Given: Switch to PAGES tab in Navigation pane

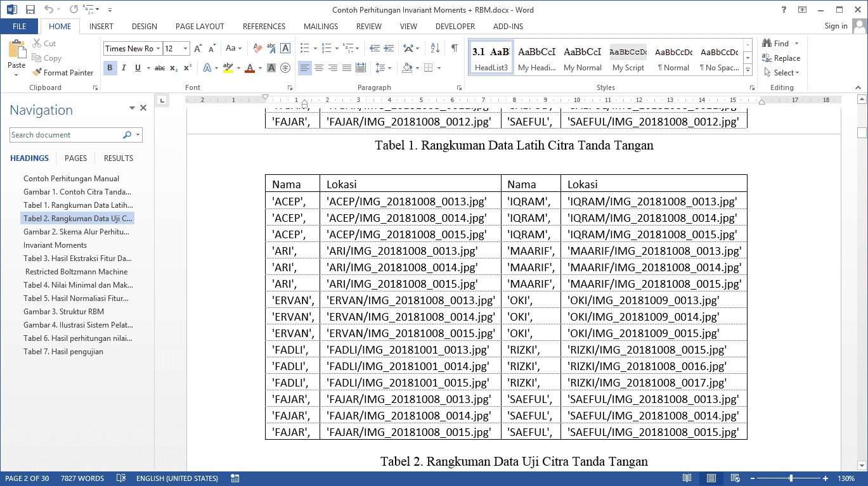Looking at the screenshot, I should (75, 158).
